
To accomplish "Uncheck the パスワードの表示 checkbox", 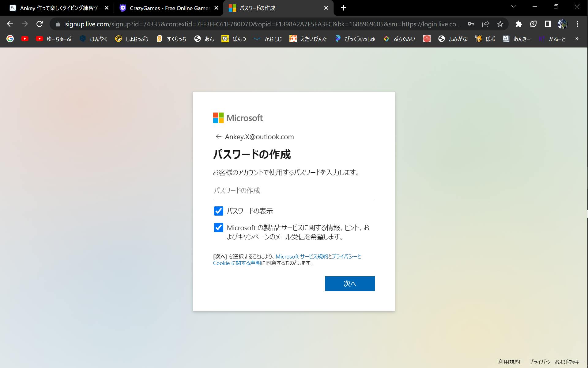I will pos(218,211).
